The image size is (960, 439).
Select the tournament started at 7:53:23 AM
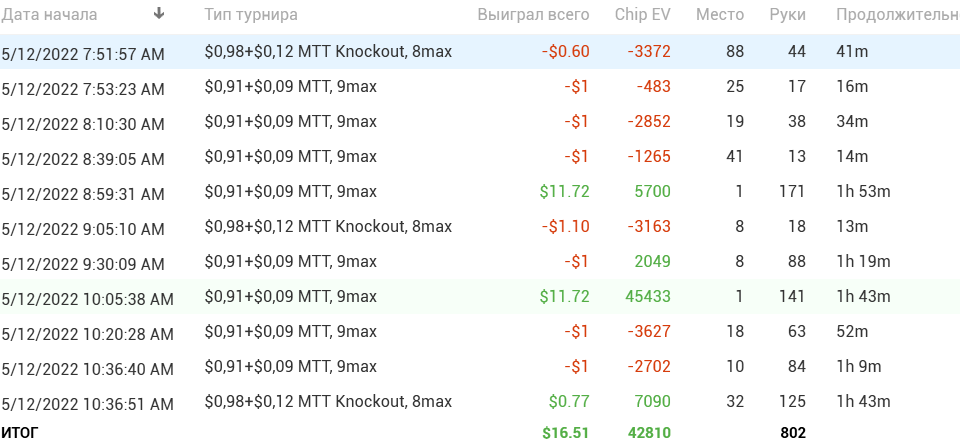(x=480, y=87)
